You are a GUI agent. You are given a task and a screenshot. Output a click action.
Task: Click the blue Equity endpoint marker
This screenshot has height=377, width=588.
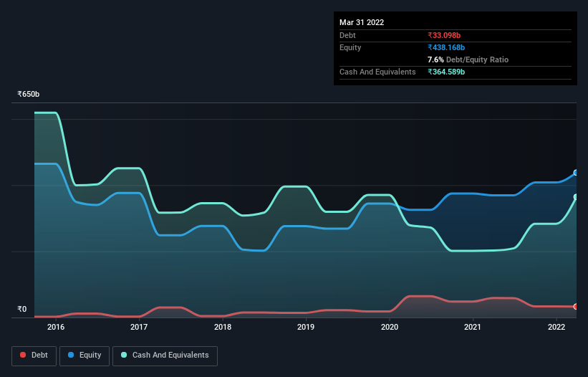(x=576, y=173)
